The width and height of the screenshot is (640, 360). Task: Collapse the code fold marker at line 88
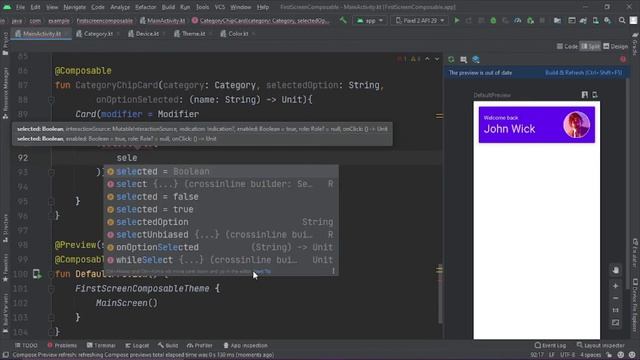pyautogui.click(x=51, y=100)
